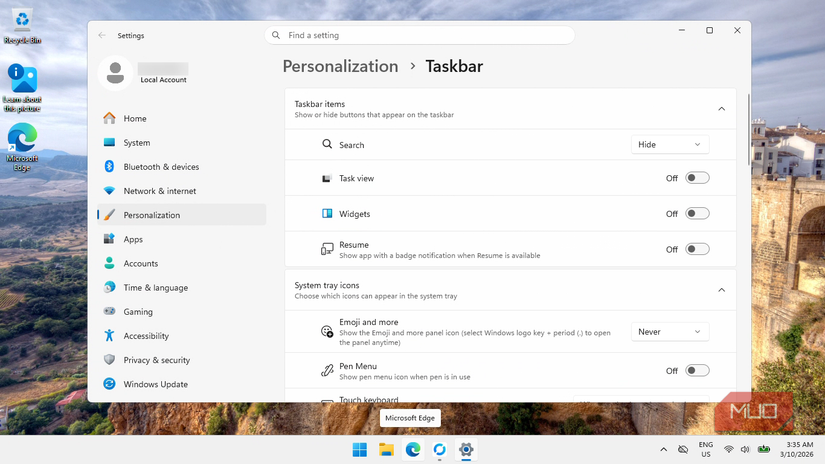825x464 pixels.
Task: Click the Settings back arrow
Action: (x=102, y=35)
